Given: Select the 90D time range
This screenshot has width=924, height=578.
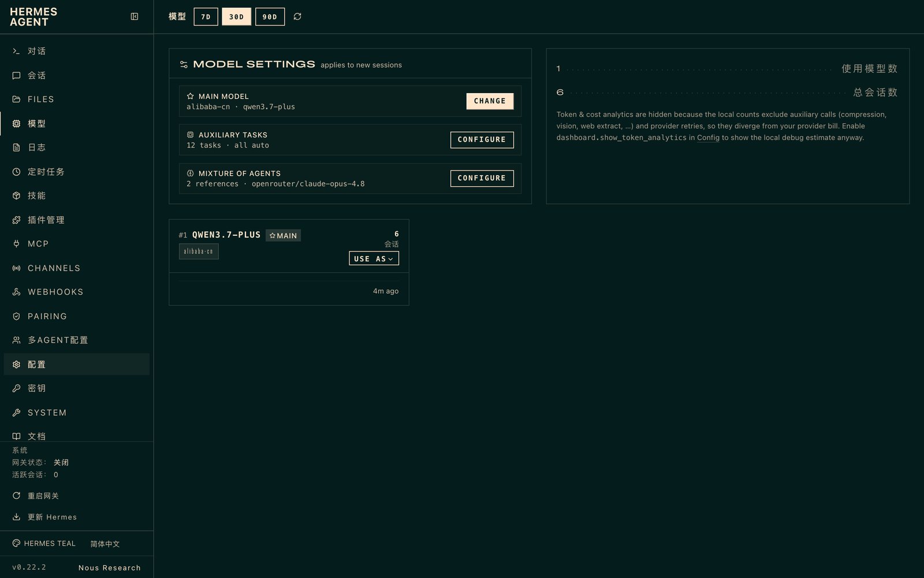Looking at the screenshot, I should [270, 17].
